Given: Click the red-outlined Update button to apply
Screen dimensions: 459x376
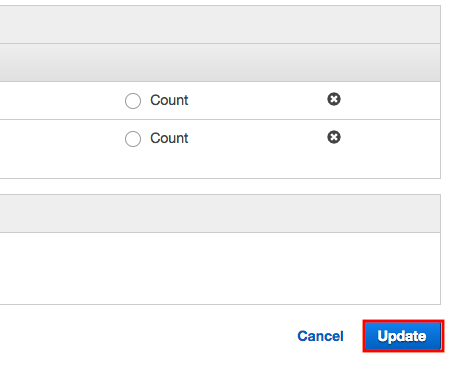Looking at the screenshot, I should pos(403,336).
